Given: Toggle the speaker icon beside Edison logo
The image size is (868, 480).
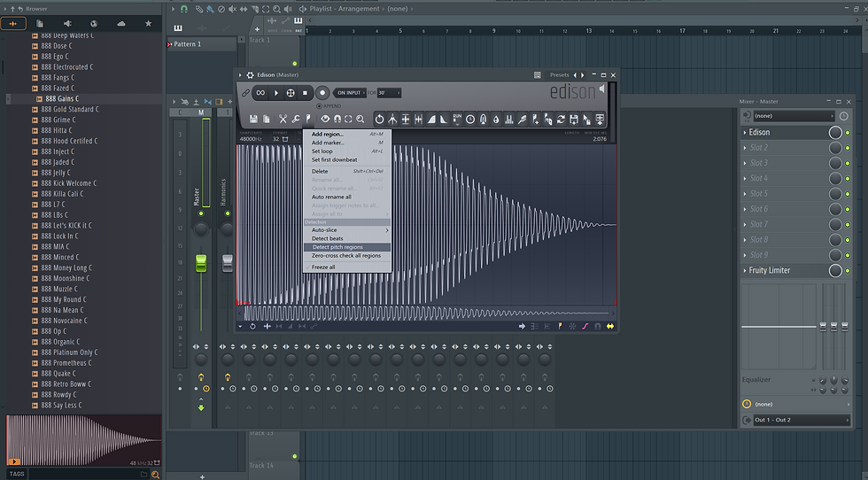Looking at the screenshot, I should click(x=602, y=89).
